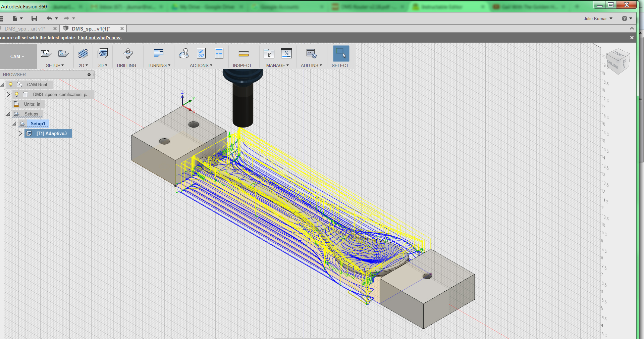Open the File menu icon
644x339 pixels.
(15, 18)
